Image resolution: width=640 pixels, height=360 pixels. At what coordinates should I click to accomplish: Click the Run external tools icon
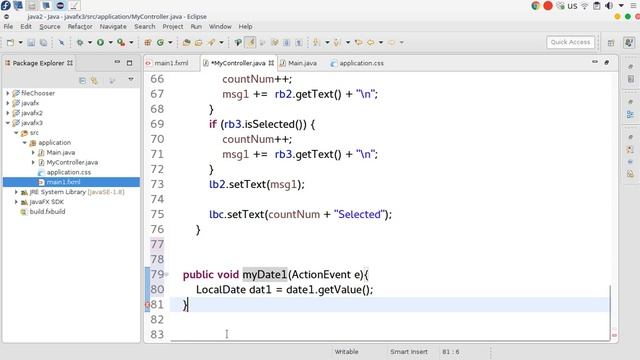[121, 42]
